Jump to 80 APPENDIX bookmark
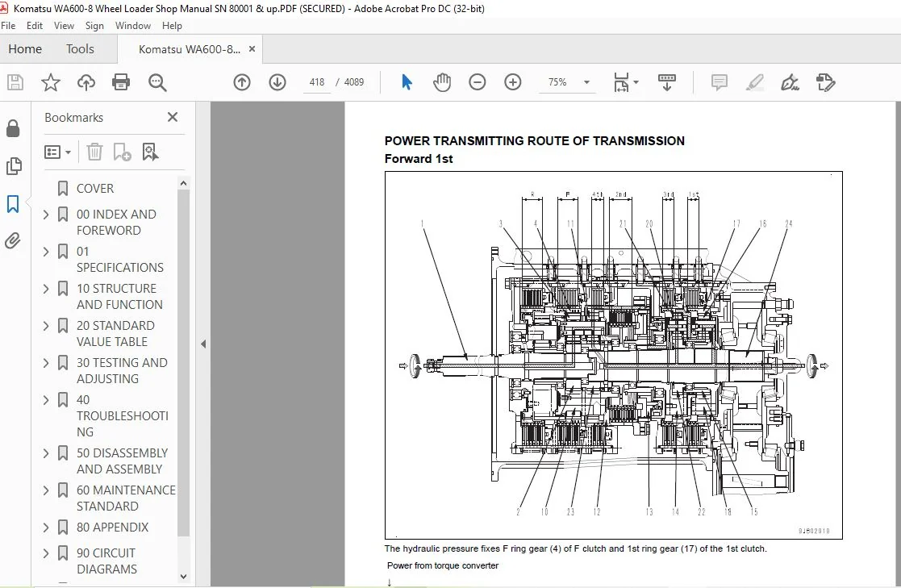Viewport: 901px width, 588px height. (113, 527)
